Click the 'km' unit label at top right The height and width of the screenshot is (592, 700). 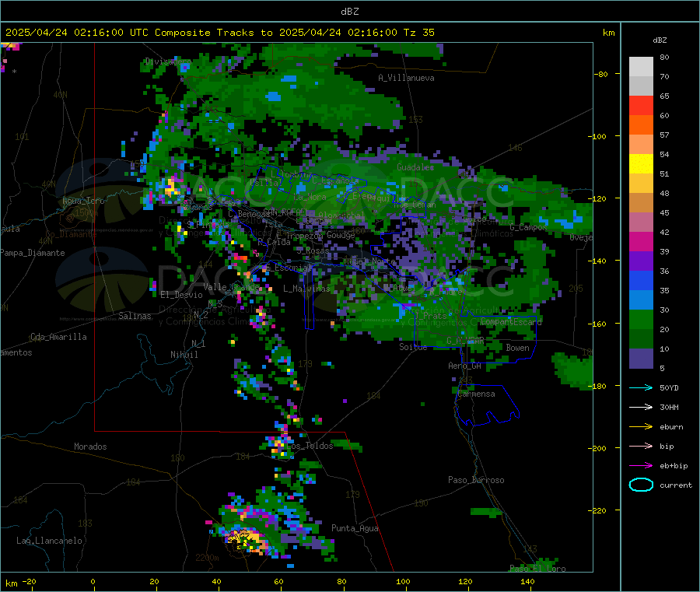coord(608,33)
